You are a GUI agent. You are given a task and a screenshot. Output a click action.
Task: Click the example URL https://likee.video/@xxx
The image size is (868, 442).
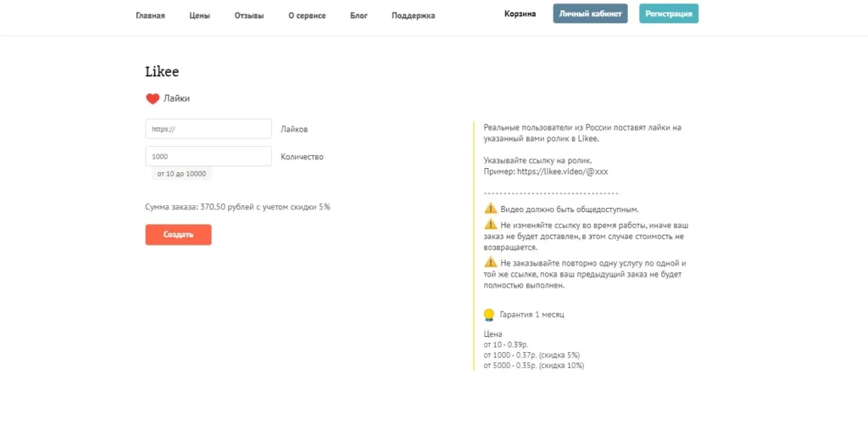coord(563,171)
